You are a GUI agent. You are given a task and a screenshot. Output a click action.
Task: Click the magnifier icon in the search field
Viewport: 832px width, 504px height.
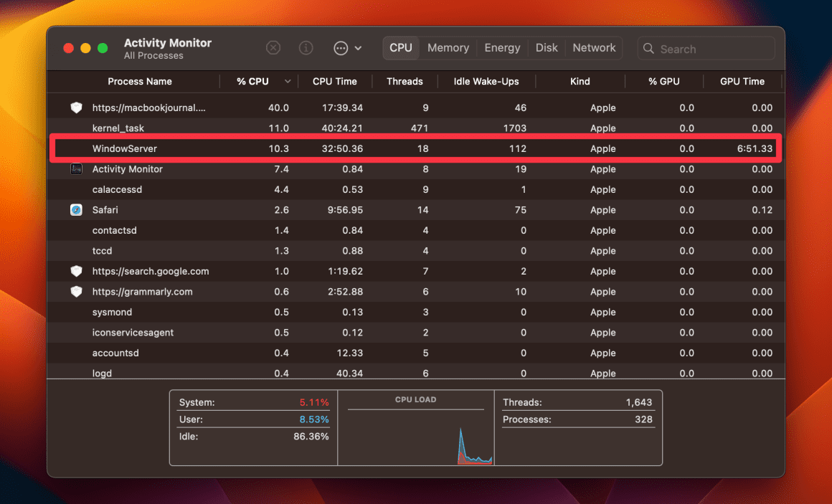click(648, 48)
